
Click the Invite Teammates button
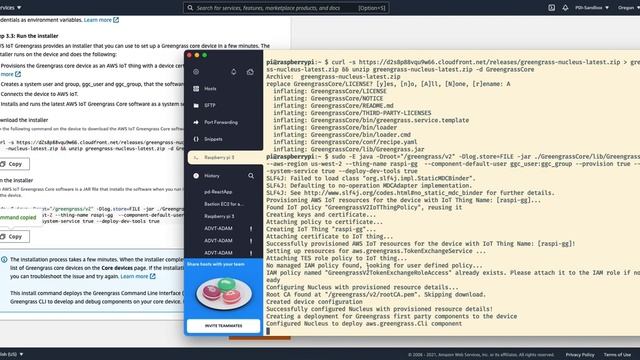223,326
